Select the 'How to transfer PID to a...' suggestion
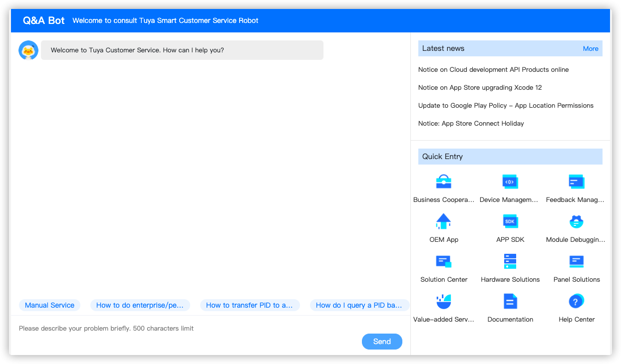Viewport: 621px width, 364px height. 250,305
